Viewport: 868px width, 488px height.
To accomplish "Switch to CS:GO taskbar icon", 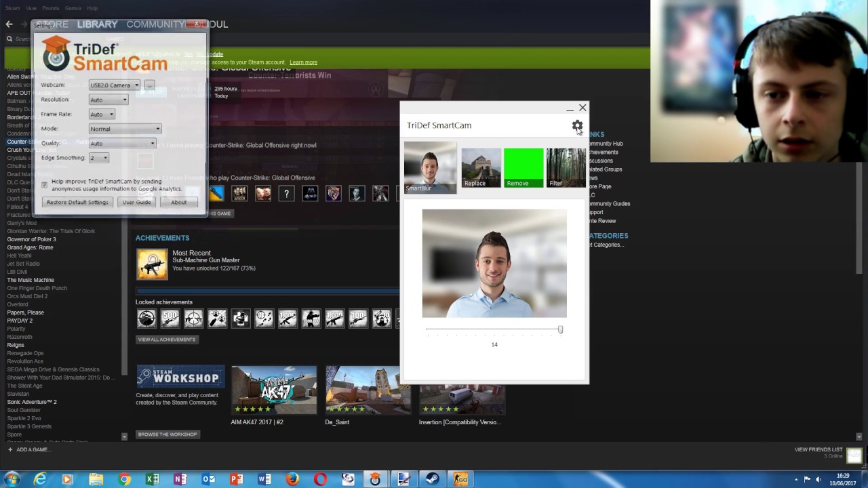I will click(x=460, y=479).
